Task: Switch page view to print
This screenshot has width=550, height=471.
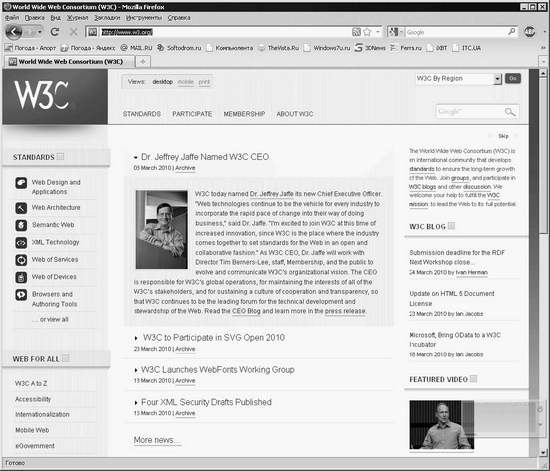Action: tap(204, 82)
